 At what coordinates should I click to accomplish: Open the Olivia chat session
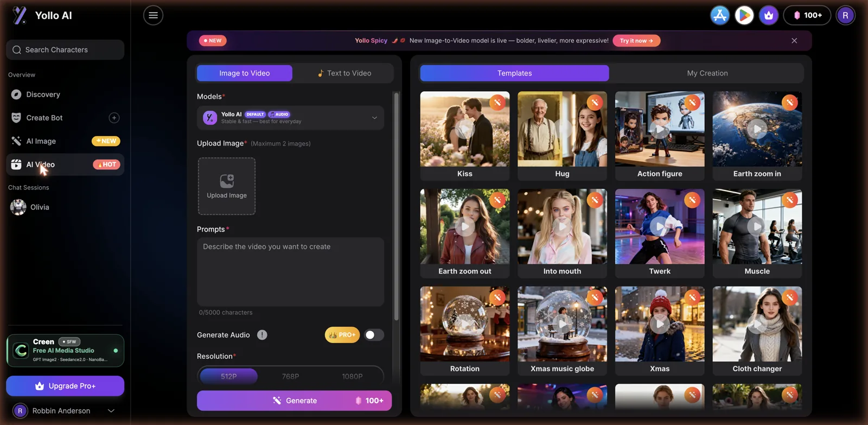coord(65,207)
